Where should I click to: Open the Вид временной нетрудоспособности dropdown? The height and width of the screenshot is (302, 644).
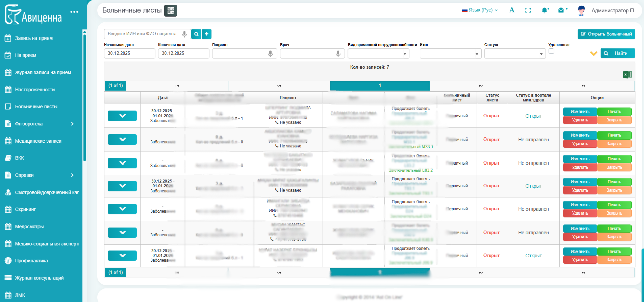pos(378,54)
